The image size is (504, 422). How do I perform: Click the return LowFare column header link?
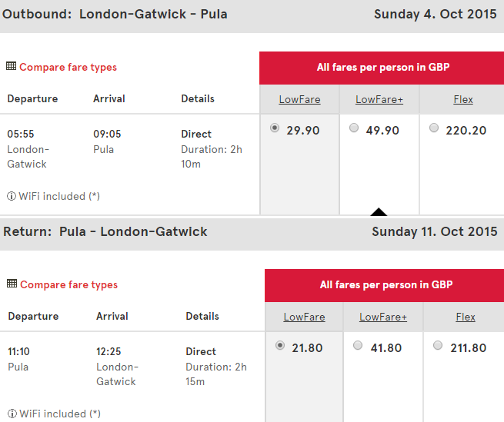(304, 317)
